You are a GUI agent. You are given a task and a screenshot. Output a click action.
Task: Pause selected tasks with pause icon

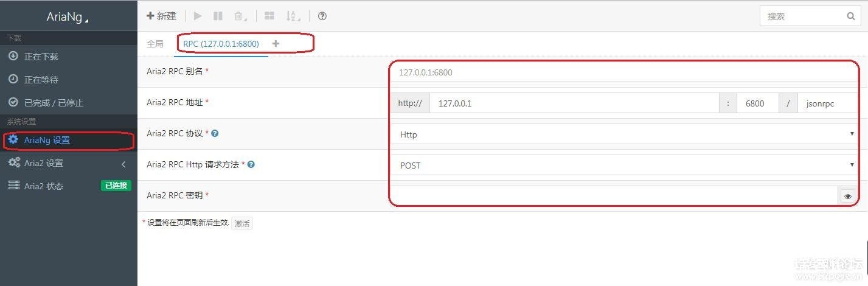pyautogui.click(x=218, y=16)
